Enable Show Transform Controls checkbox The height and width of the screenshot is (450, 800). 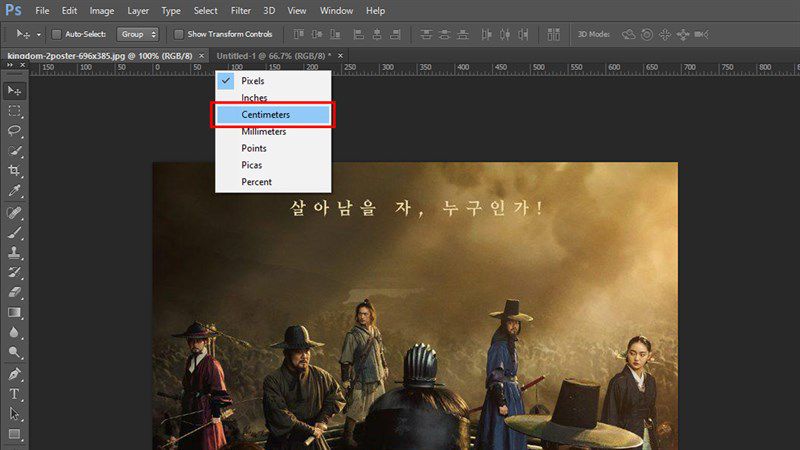(179, 34)
